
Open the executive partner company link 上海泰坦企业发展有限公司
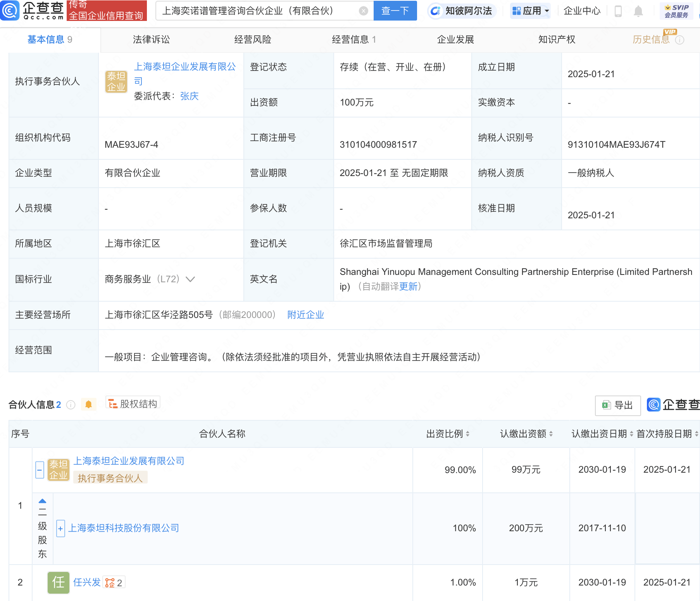pyautogui.click(x=185, y=74)
